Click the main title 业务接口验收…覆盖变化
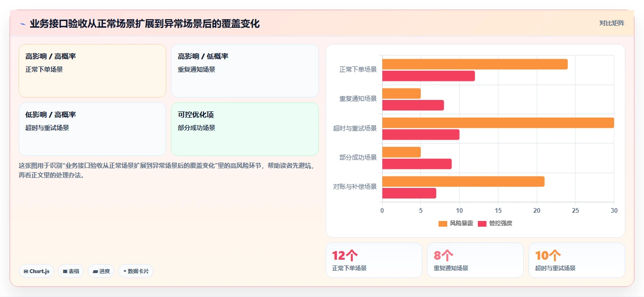Screen dimensions: 644x297 (145, 24)
